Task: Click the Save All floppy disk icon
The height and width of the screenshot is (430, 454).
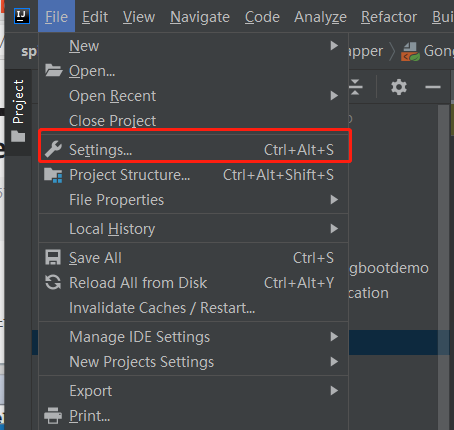Action: point(53,258)
